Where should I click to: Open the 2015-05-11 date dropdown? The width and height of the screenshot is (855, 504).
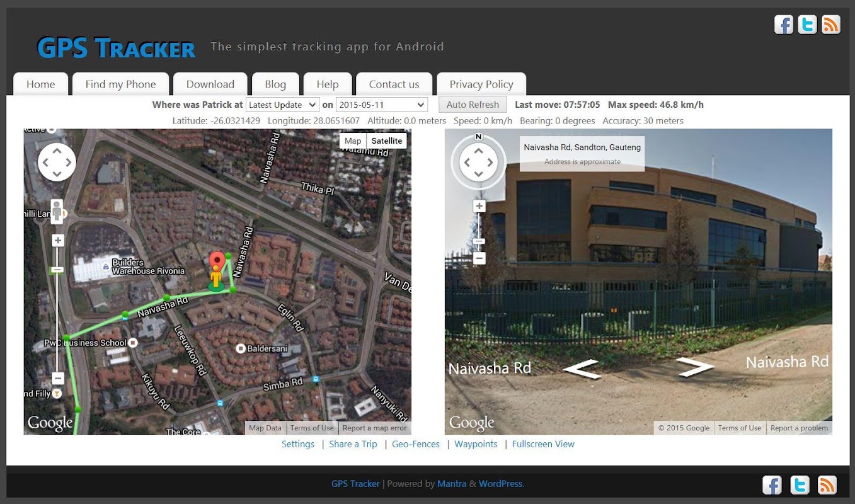coord(382,105)
